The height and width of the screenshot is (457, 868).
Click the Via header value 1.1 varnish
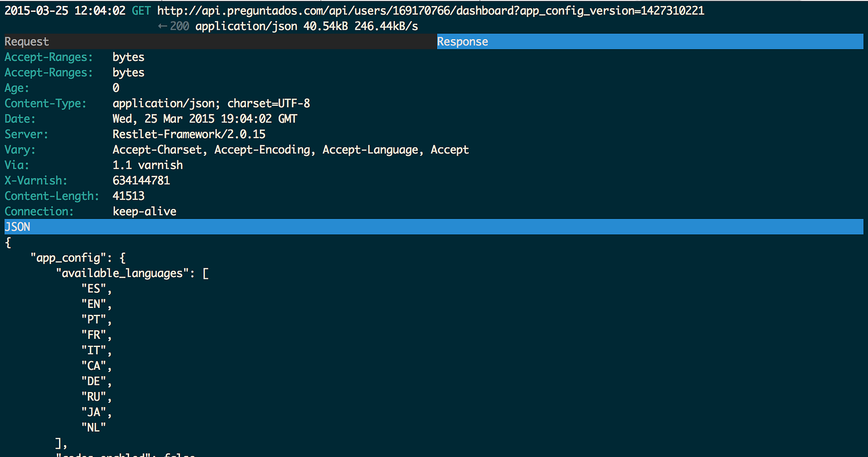[x=148, y=165]
